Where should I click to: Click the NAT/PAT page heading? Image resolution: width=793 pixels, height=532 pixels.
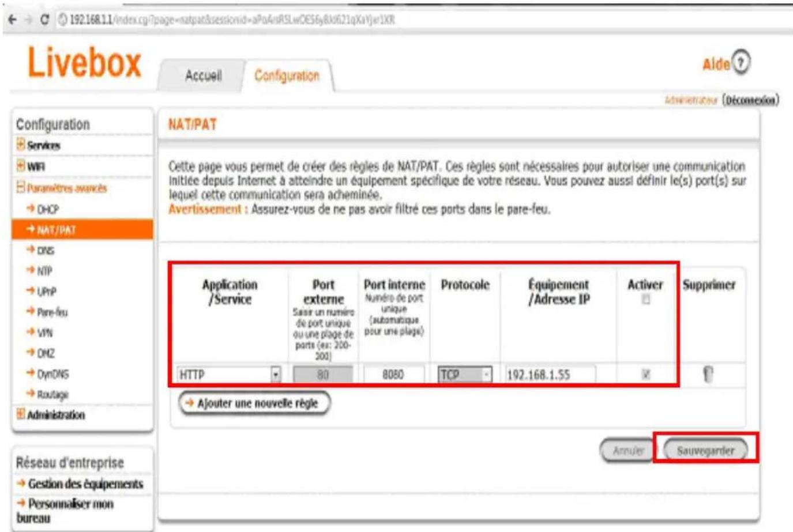coord(192,124)
